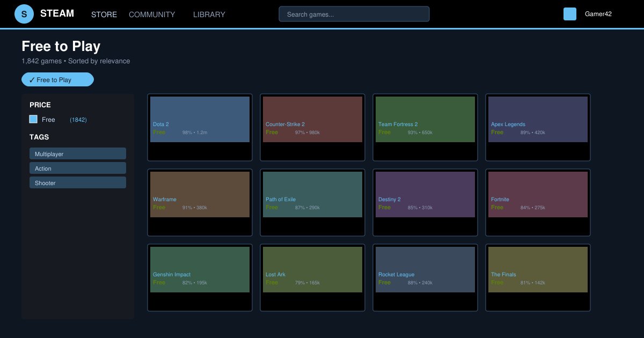Click the Free to Play page heading

coord(61,46)
